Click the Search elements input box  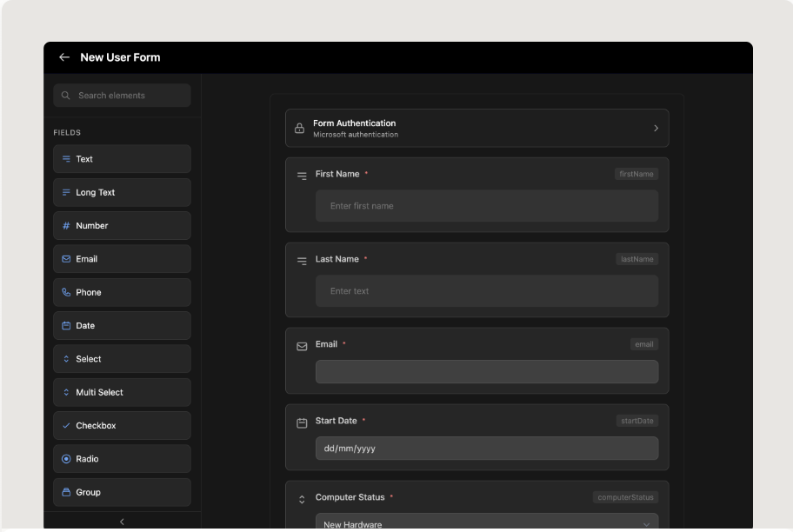pos(122,96)
